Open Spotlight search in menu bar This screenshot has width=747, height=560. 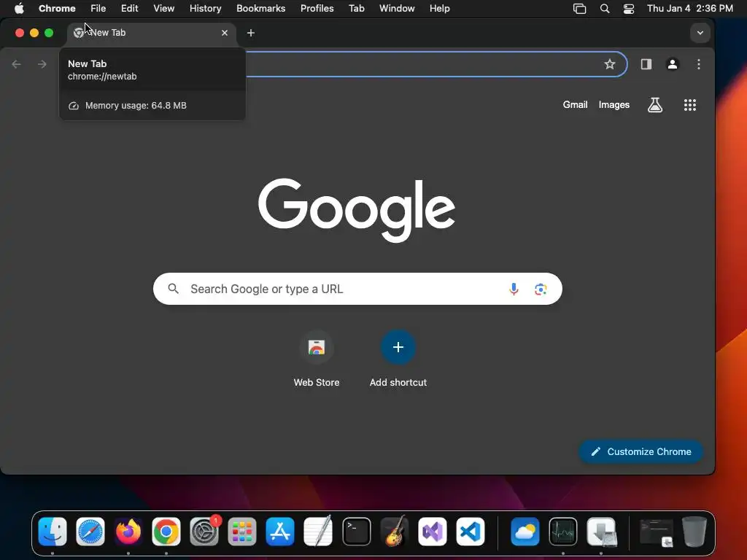tap(605, 9)
